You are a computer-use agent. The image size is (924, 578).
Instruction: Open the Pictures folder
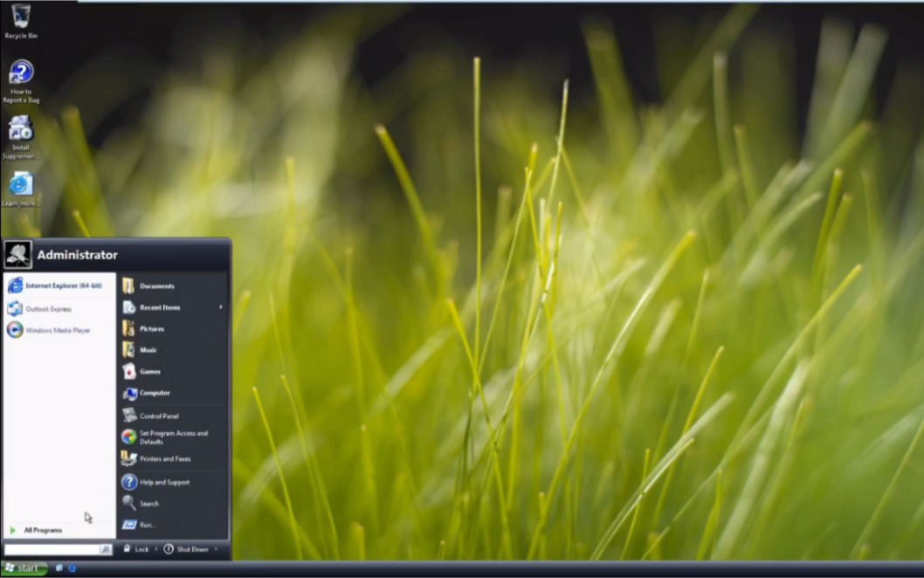coord(173,329)
